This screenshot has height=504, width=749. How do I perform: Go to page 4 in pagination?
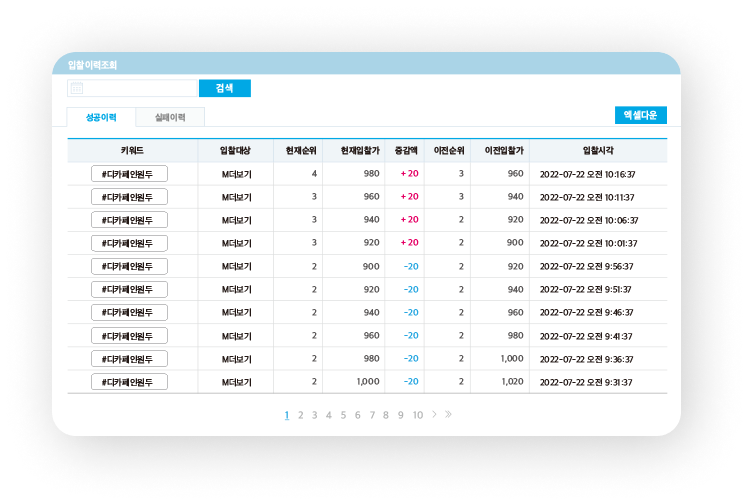click(329, 415)
